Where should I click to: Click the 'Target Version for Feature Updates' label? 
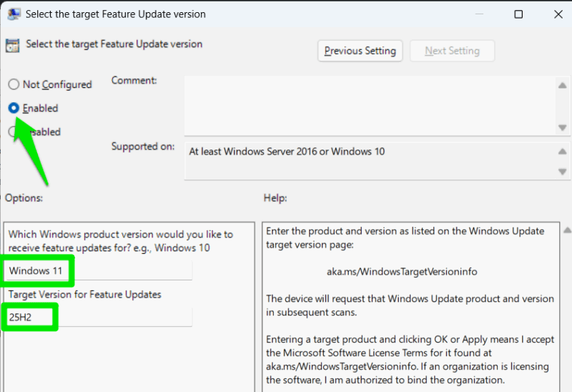click(84, 295)
